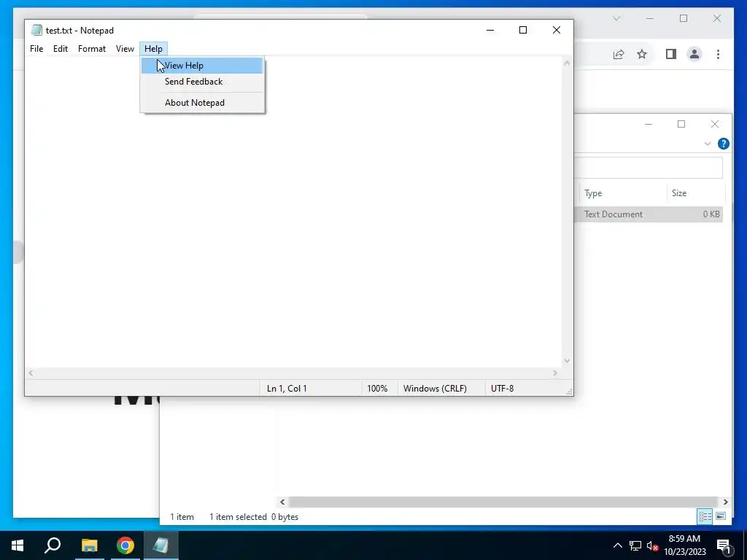Click 1 item selected 0 bytes text
Screen dimensions: 747x560
254,517
